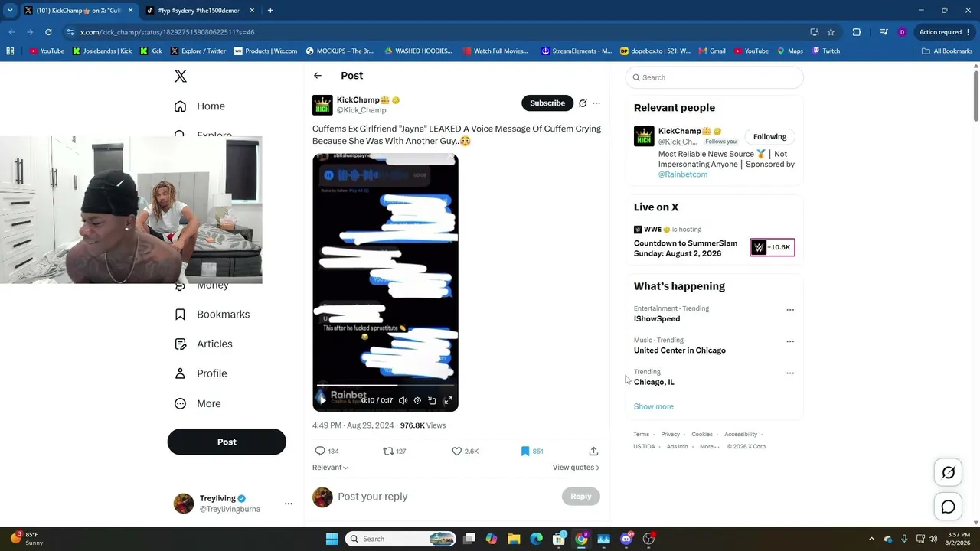Share the post via share icon
The height and width of the screenshot is (551, 980).
point(593,452)
